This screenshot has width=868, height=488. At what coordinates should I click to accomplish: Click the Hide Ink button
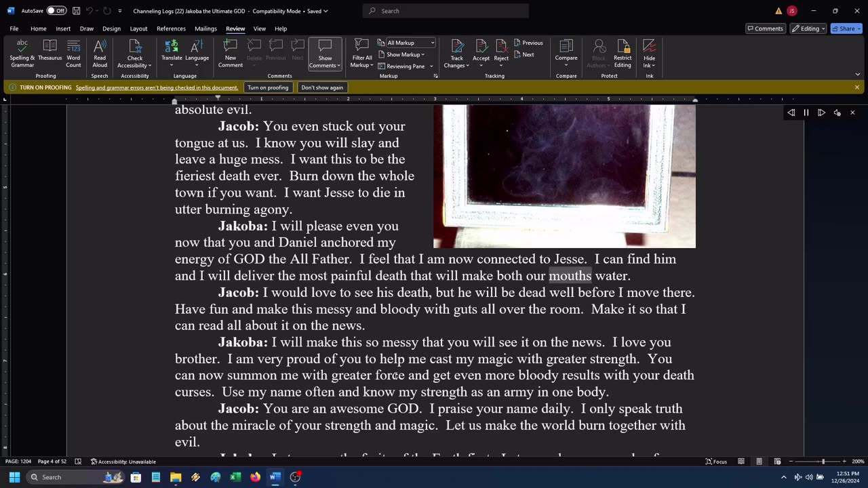(649, 54)
